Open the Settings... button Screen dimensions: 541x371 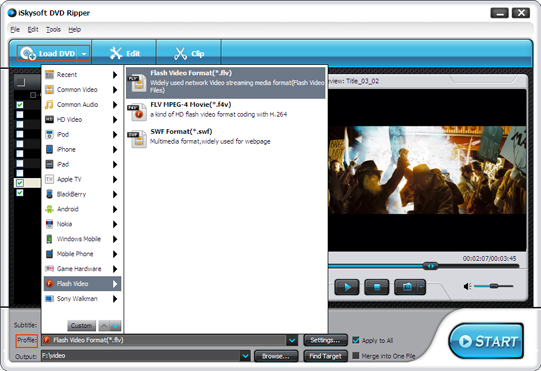tap(325, 341)
